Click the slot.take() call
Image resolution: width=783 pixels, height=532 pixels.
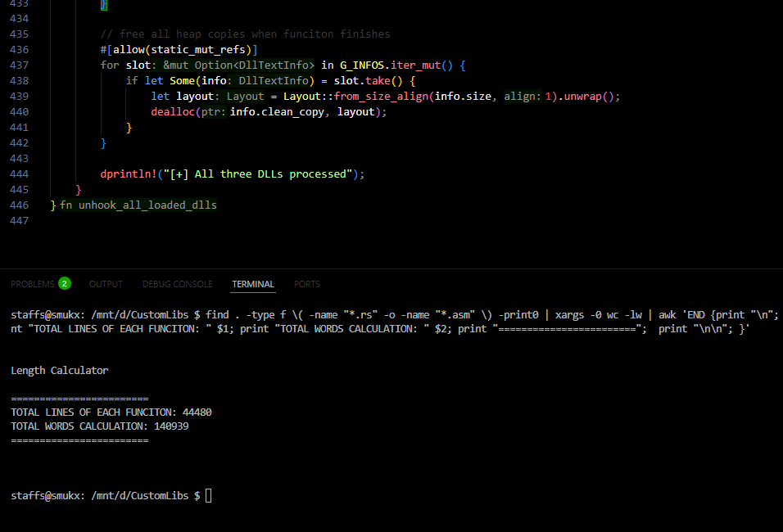click(368, 81)
